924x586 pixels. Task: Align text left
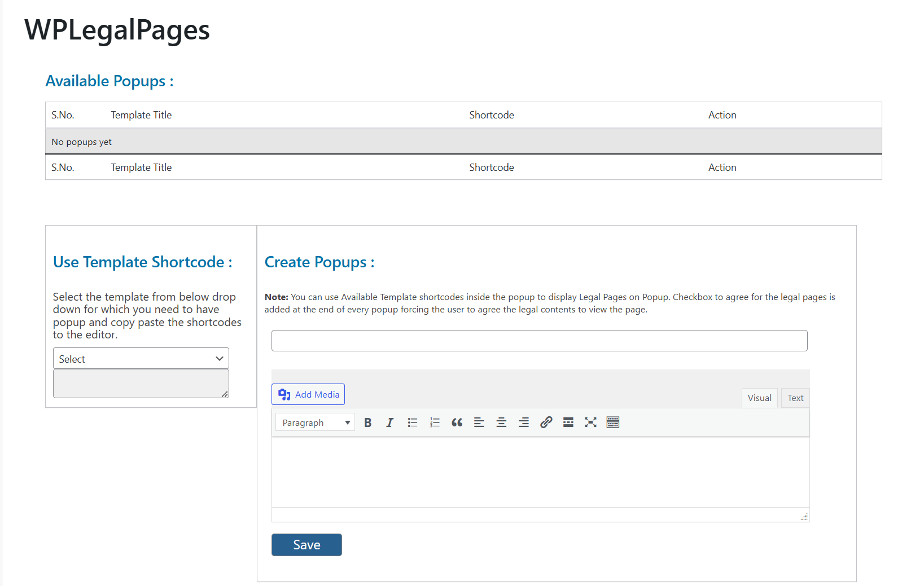click(479, 422)
